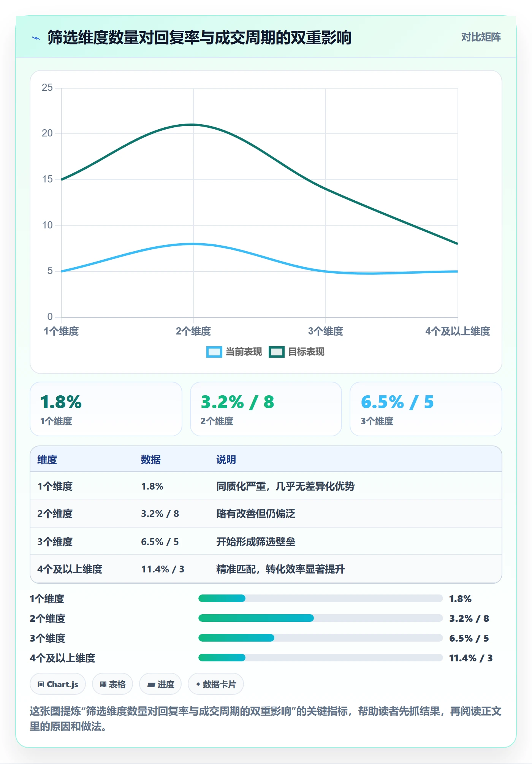Click the 4个及以上维度 x-axis label on chart
Viewport: 532px width, 764px height.
(x=458, y=331)
